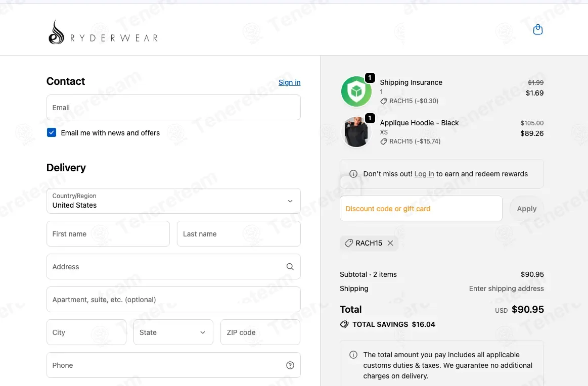Click the Sign in link
This screenshot has width=588, height=386.
290,82
